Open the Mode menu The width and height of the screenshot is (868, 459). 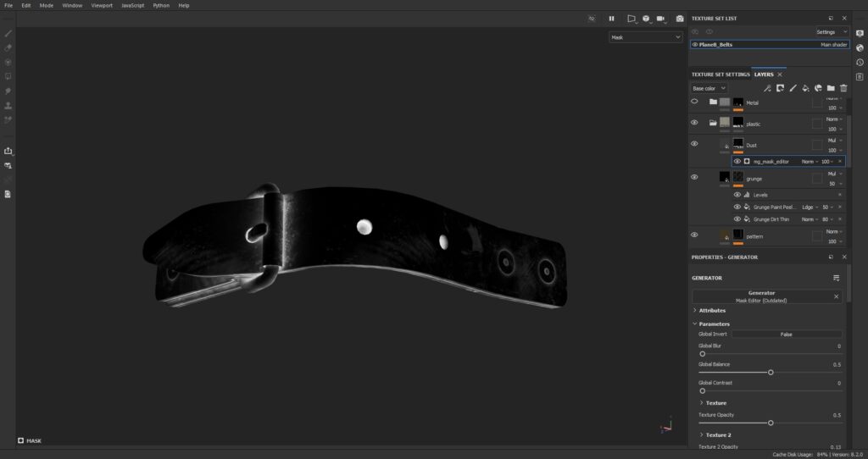[47, 6]
